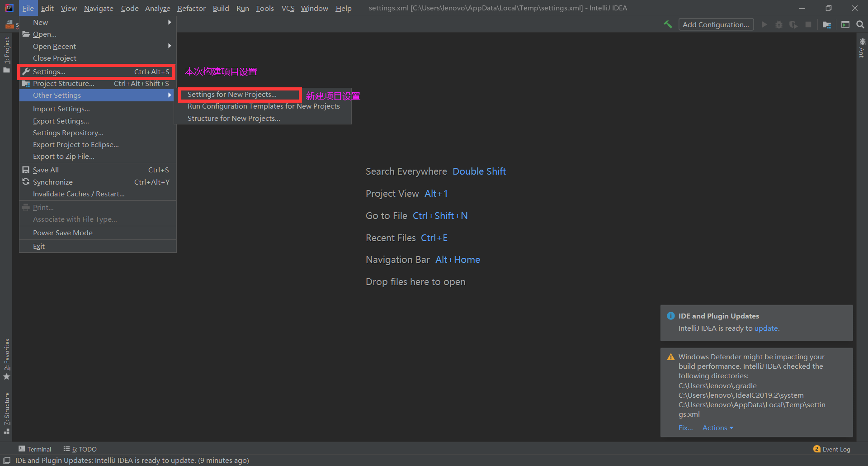Click the Debug bug icon in toolbar

click(x=779, y=24)
